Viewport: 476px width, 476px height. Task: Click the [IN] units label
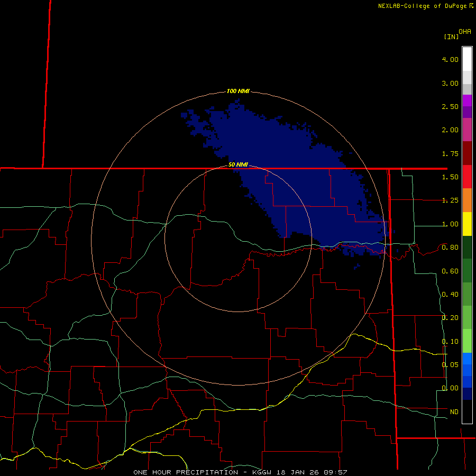(x=451, y=36)
